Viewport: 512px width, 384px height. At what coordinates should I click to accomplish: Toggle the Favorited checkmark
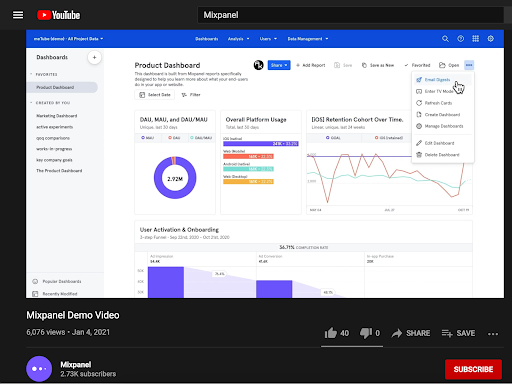click(417, 65)
